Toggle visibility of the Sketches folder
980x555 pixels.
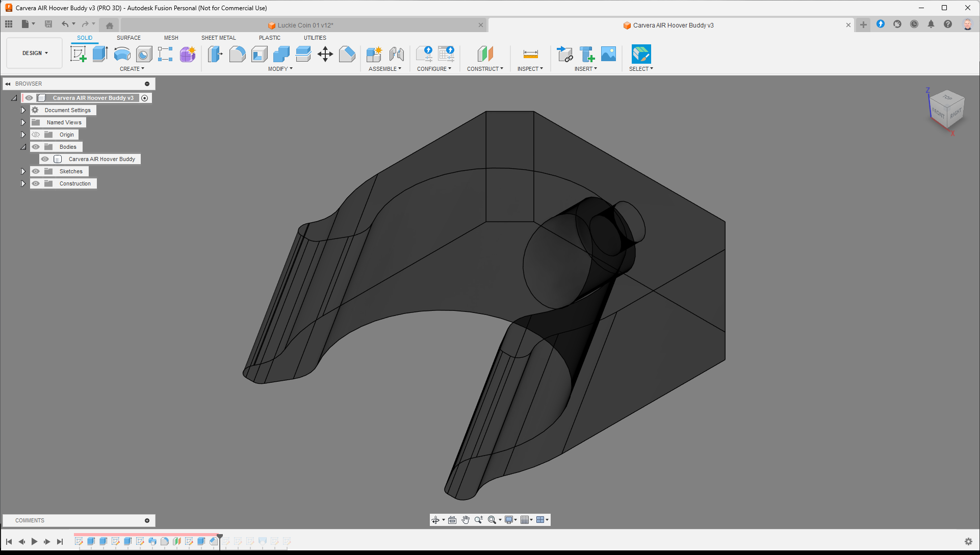(x=36, y=171)
